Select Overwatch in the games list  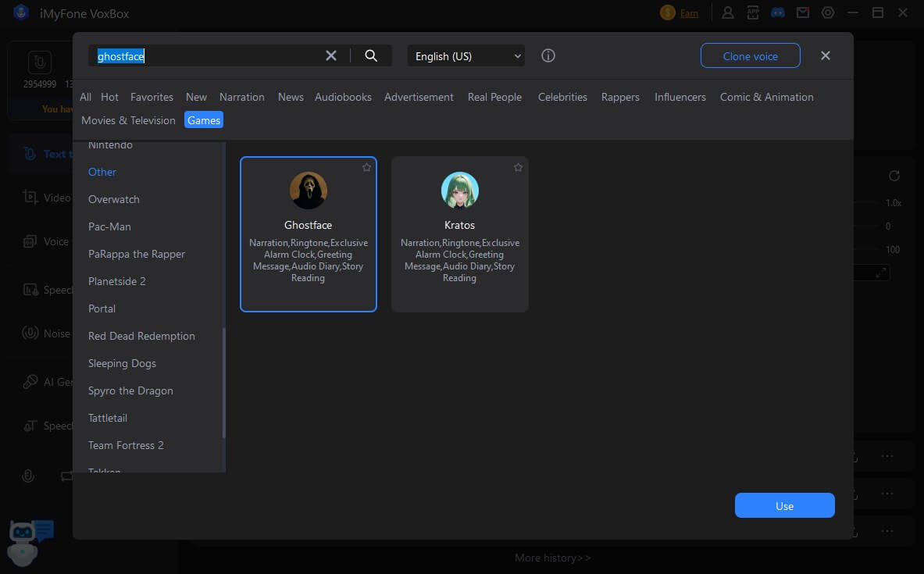114,199
